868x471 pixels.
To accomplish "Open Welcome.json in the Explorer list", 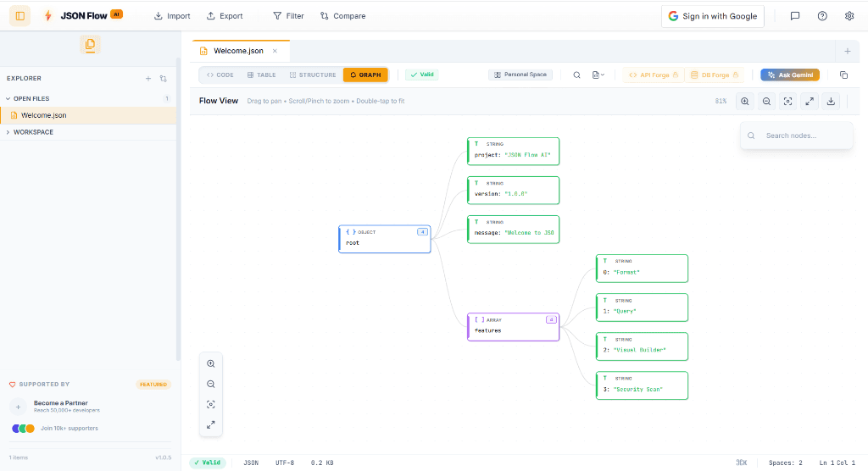I will [x=88, y=115].
